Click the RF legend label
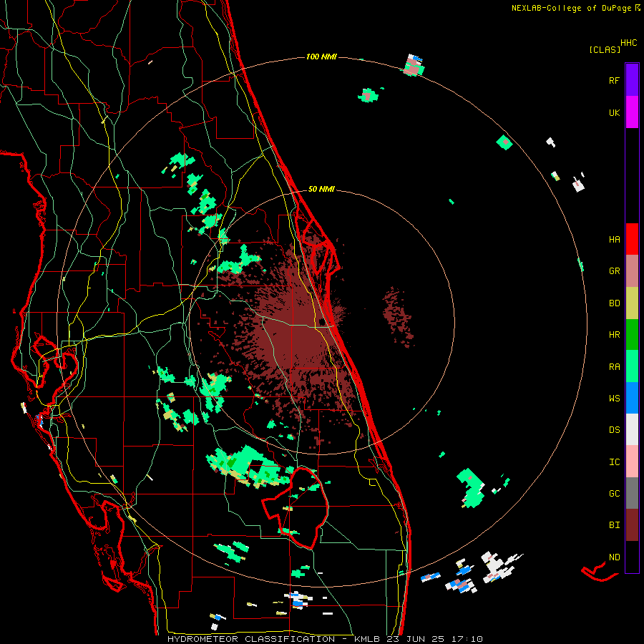This screenshot has height=644, width=644. (614, 80)
